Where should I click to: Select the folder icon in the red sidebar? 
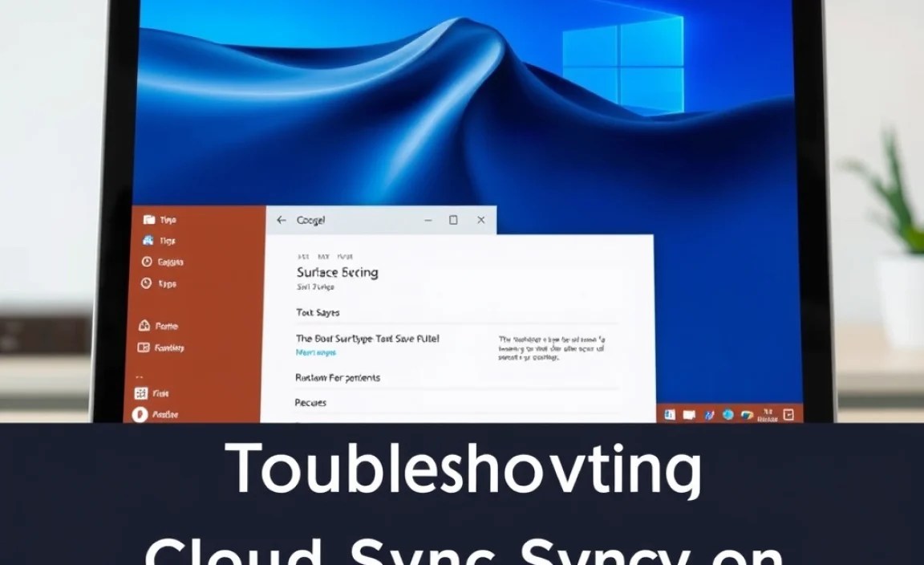(x=149, y=220)
